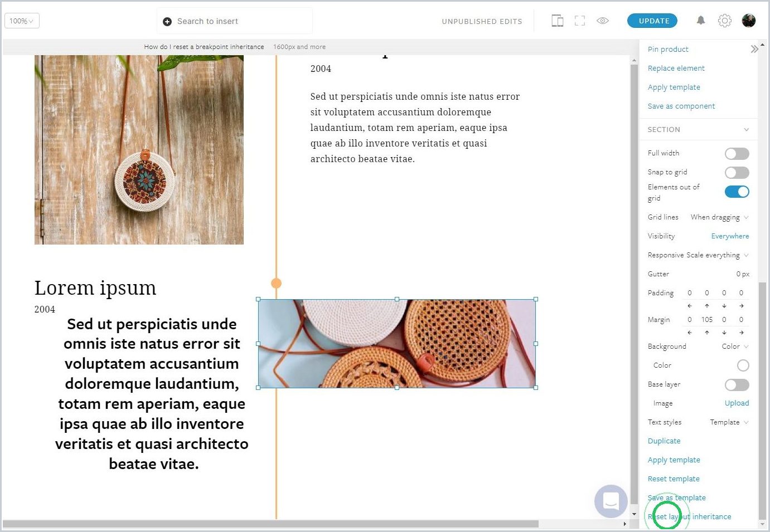The image size is (770, 532).
Task: Open Responsive Scale everything dropdown
Action: click(x=718, y=255)
